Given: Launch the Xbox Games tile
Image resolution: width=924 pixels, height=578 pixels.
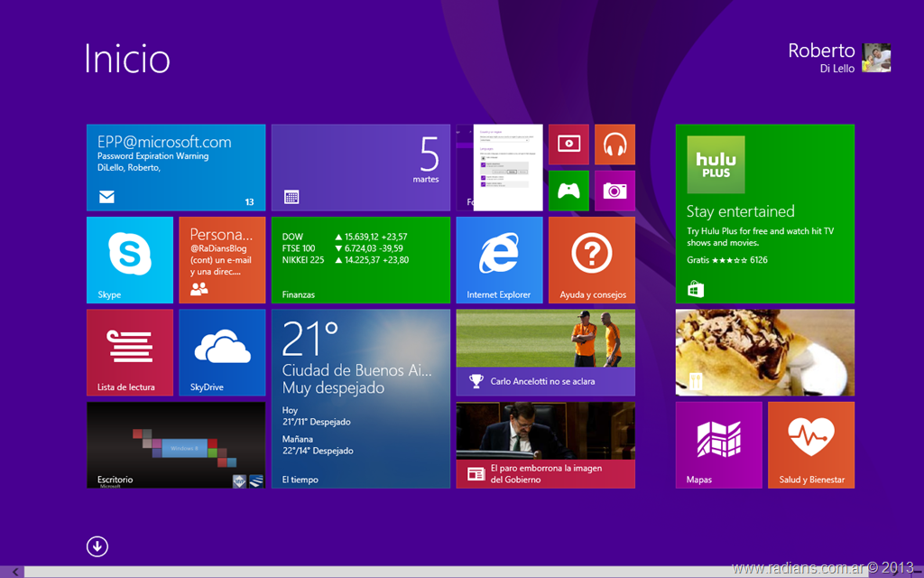Looking at the screenshot, I should [568, 191].
